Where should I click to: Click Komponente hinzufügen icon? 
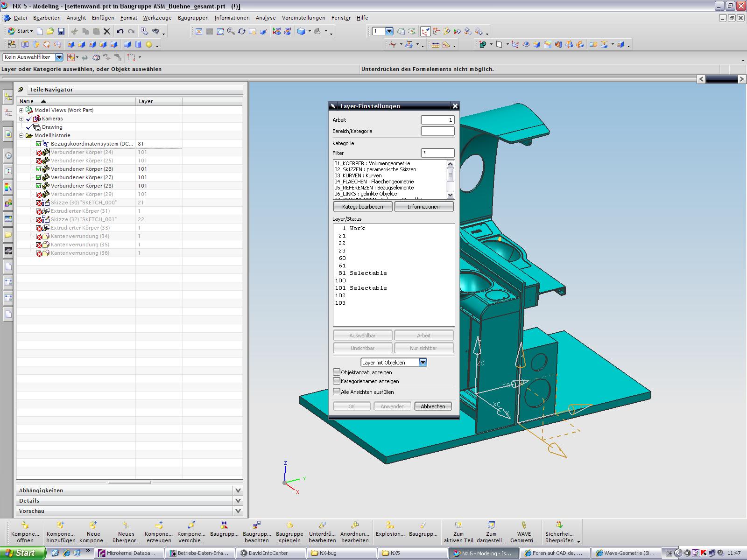pyautogui.click(x=61, y=531)
